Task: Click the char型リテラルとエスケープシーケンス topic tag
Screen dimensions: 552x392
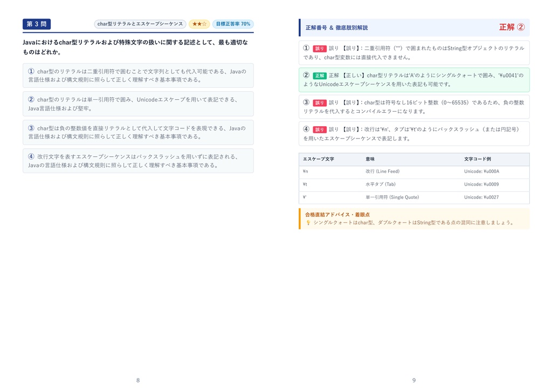Action: (140, 24)
